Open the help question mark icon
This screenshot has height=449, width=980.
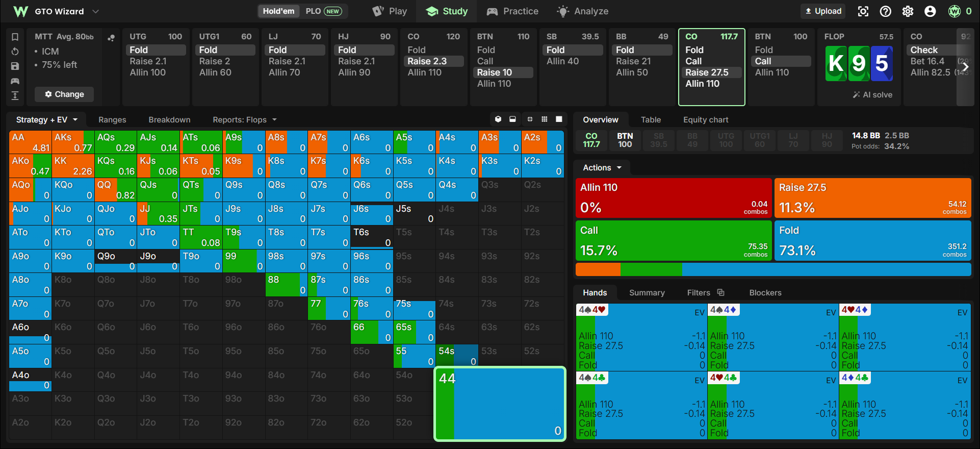pos(886,11)
